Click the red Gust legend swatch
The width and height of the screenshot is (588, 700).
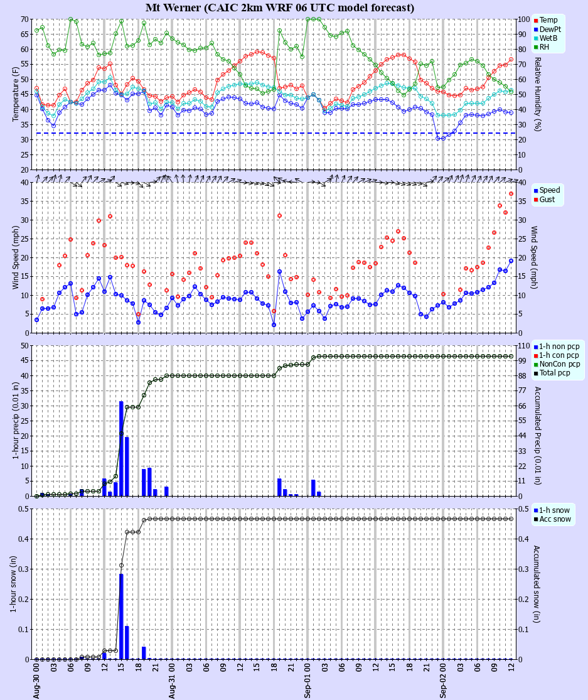(536, 200)
